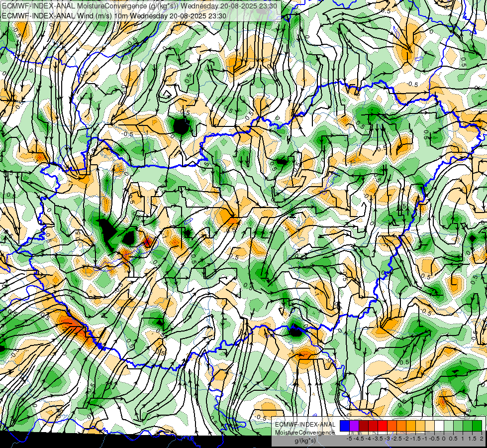Pick the red swatch between -4 and -3.5
Screen dimensions: 487x448
click(373, 426)
